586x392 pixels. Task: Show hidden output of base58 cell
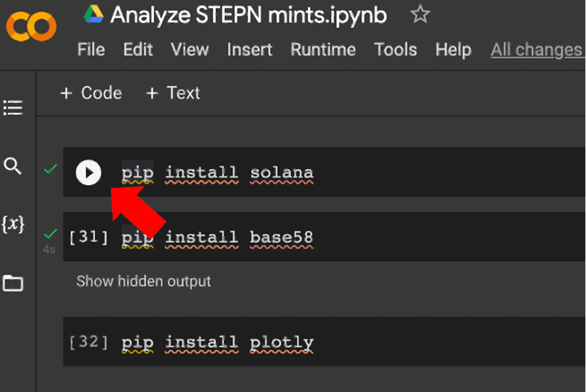tap(144, 282)
